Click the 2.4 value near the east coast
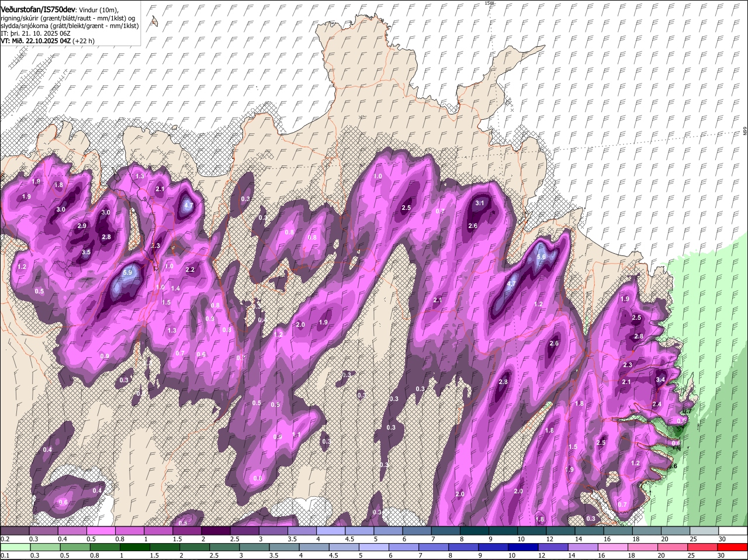748x560 pixels. click(x=656, y=405)
